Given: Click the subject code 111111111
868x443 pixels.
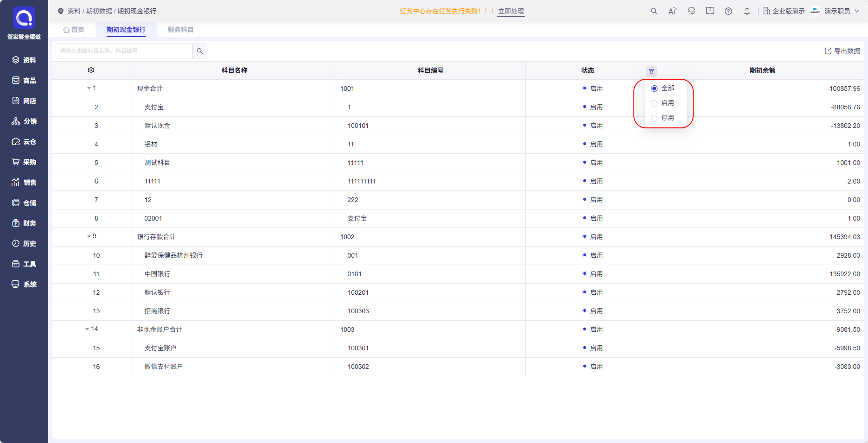Looking at the screenshot, I should [362, 181].
